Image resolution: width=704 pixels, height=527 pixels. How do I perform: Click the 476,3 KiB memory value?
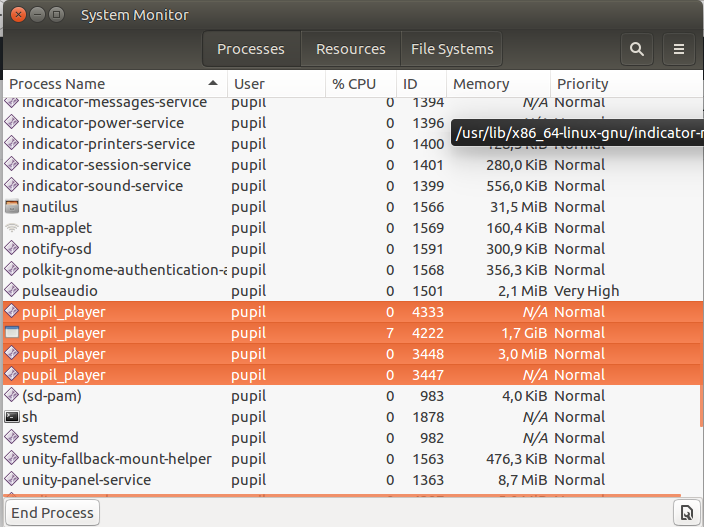click(x=517, y=459)
